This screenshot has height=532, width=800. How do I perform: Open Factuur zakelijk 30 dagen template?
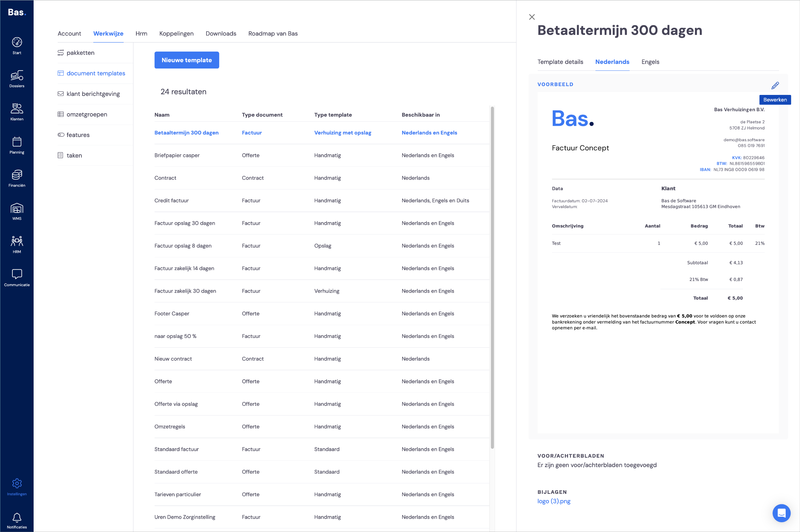[x=322, y=291]
